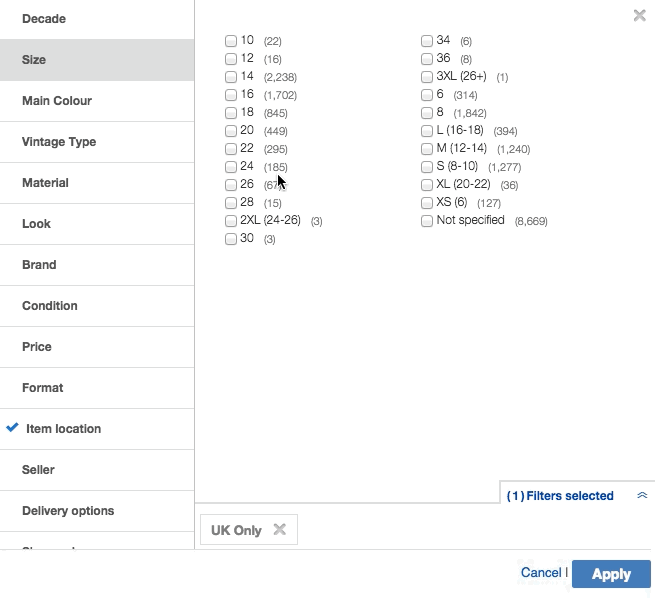Tick the XS (6) checkbox

coord(427,202)
